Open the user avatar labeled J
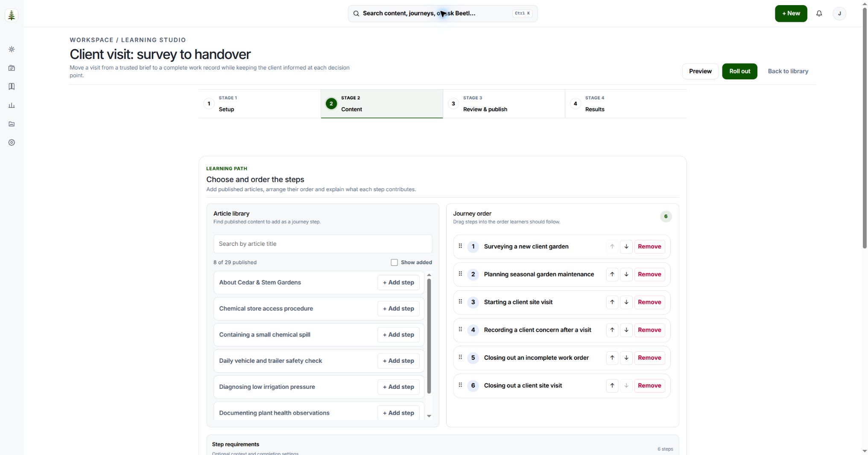 coord(839,14)
